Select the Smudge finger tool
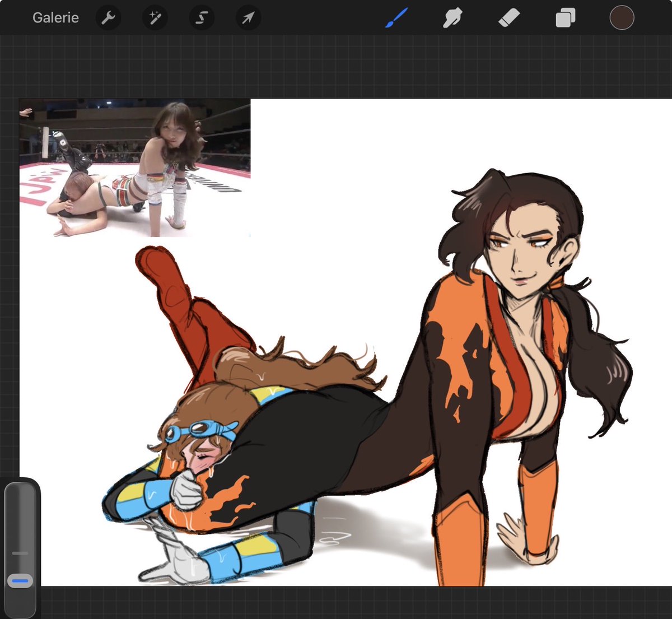The height and width of the screenshot is (619, 672). (452, 18)
